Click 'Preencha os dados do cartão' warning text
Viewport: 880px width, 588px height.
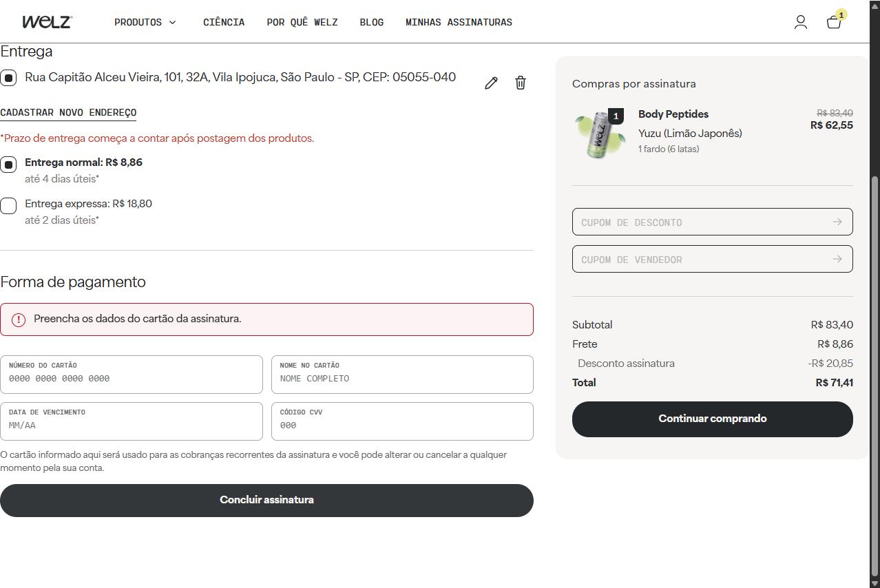(138, 319)
